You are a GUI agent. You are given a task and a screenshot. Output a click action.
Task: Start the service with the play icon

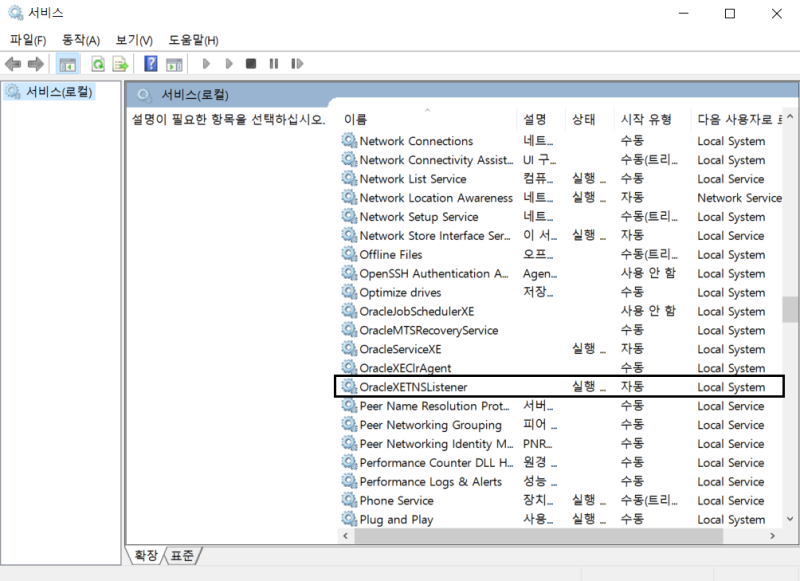click(206, 63)
